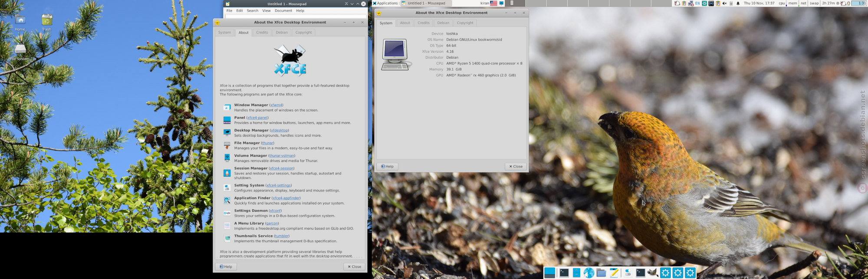Open the Search menu in Mousepad

253,10
